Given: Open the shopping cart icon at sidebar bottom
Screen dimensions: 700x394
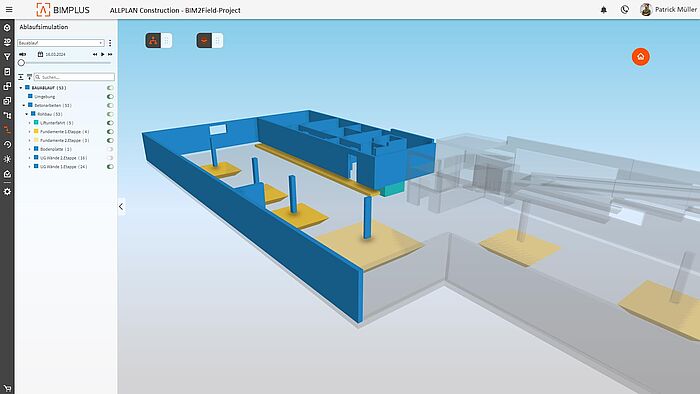Looking at the screenshot, I should (x=7, y=388).
